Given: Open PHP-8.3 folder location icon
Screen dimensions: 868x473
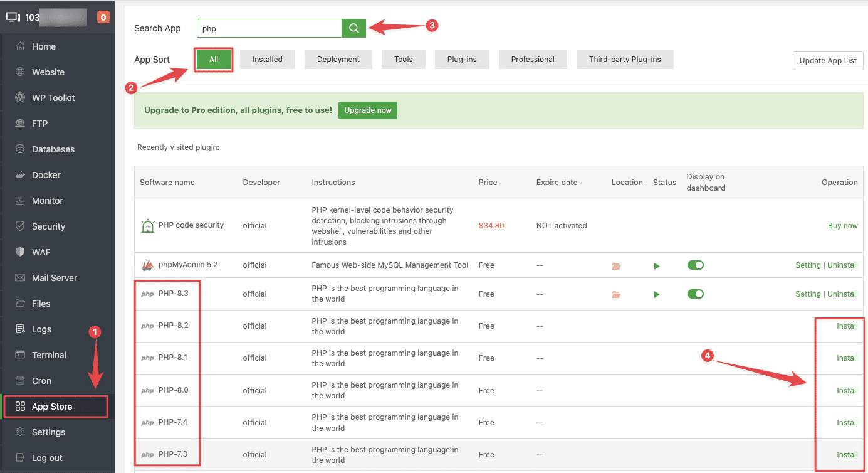Looking at the screenshot, I should click(x=616, y=294).
